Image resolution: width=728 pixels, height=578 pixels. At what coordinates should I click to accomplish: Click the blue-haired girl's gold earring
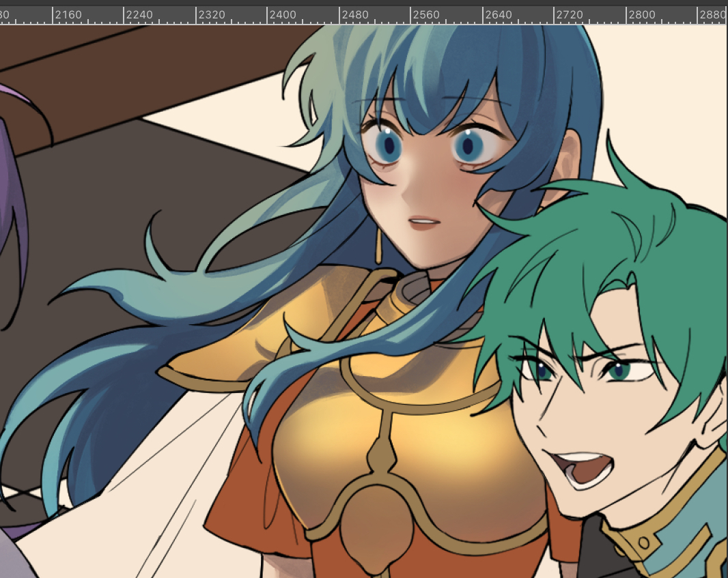(378, 246)
